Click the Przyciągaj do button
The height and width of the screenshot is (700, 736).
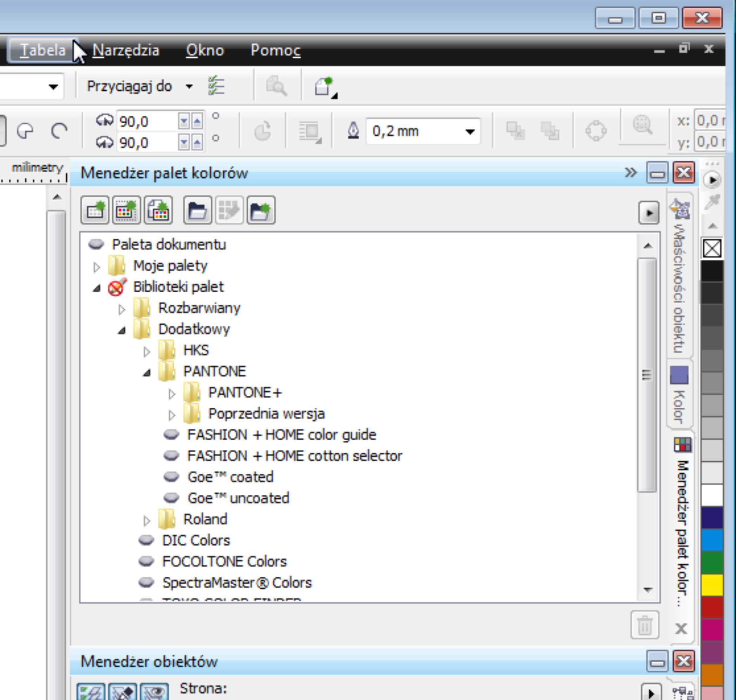(129, 86)
